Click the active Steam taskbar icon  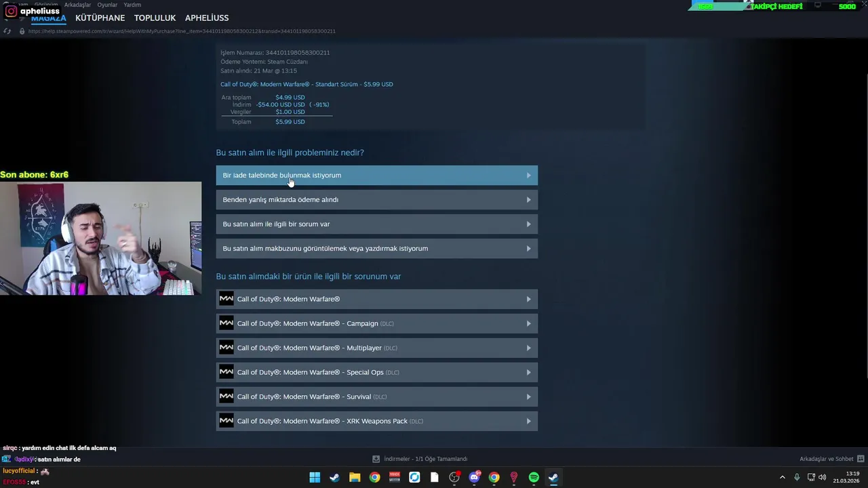point(553,477)
